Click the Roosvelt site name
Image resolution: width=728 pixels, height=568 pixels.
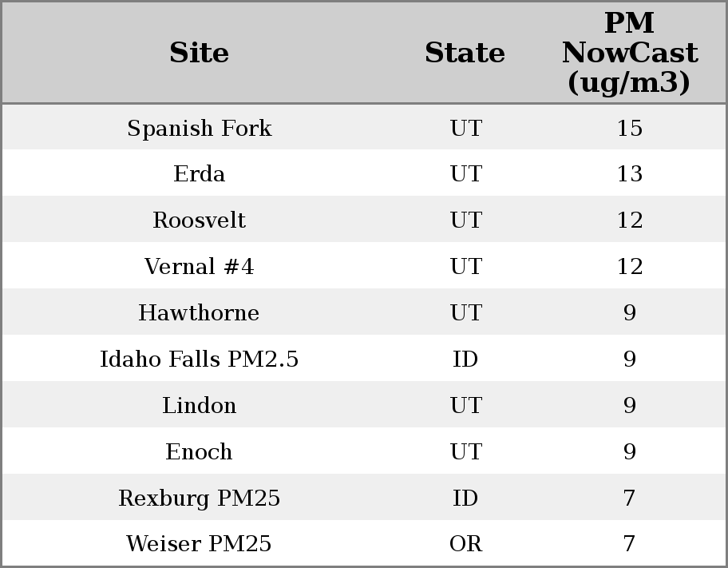199,220
